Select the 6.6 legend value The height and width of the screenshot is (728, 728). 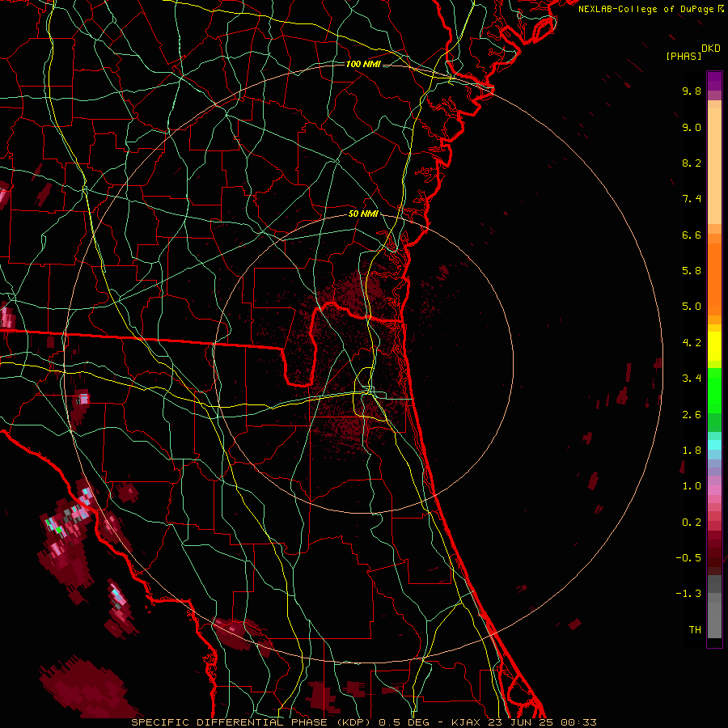[x=692, y=235]
